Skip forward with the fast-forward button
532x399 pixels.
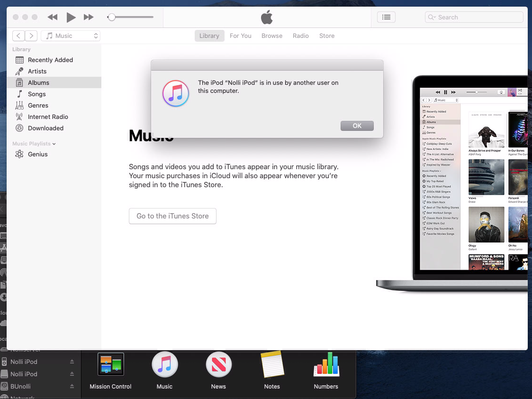click(89, 17)
